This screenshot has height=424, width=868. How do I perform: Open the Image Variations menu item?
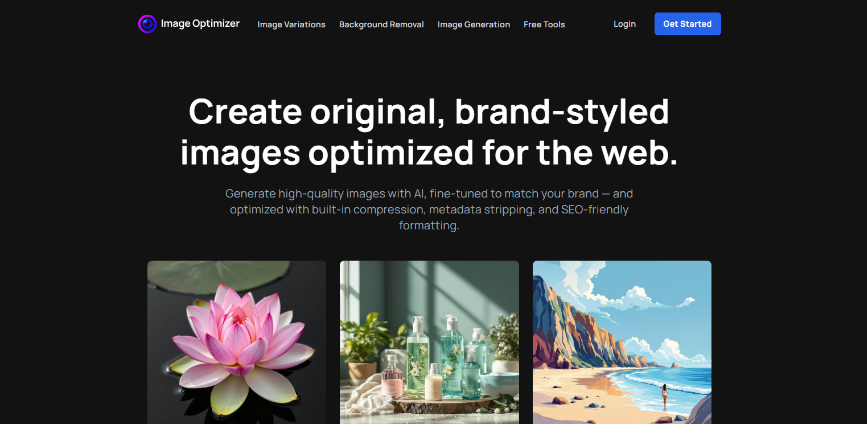(291, 24)
